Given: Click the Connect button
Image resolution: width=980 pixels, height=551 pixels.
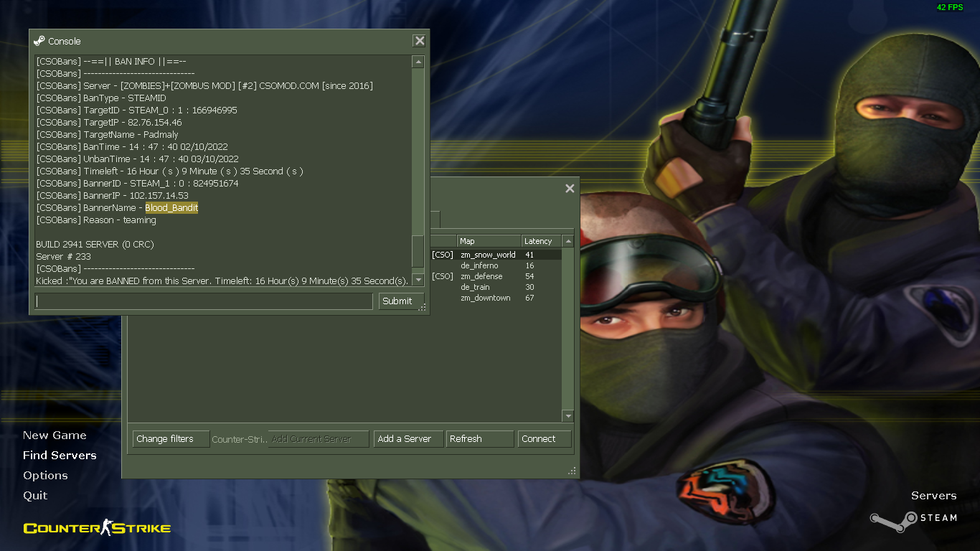Looking at the screenshot, I should (545, 439).
